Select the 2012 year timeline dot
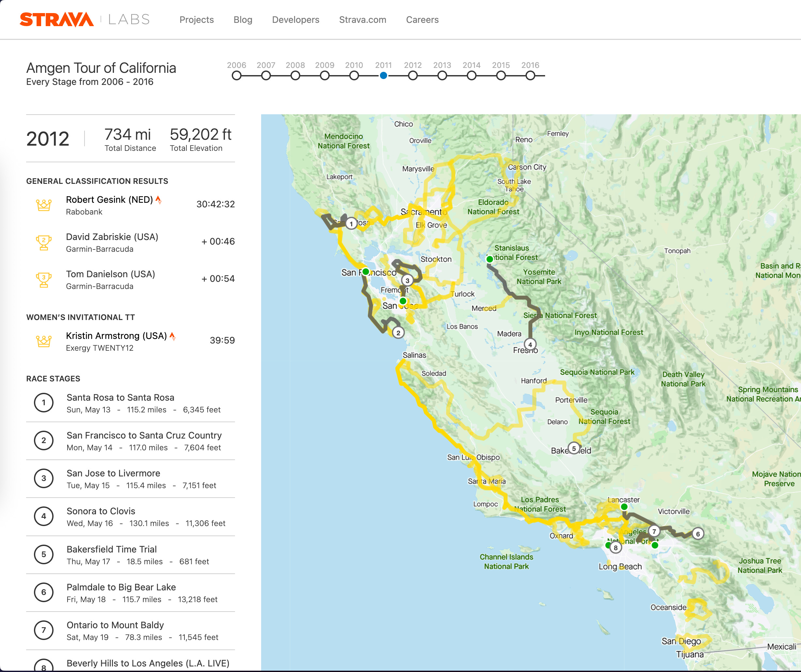Viewport: 801px width, 672px height. [413, 76]
